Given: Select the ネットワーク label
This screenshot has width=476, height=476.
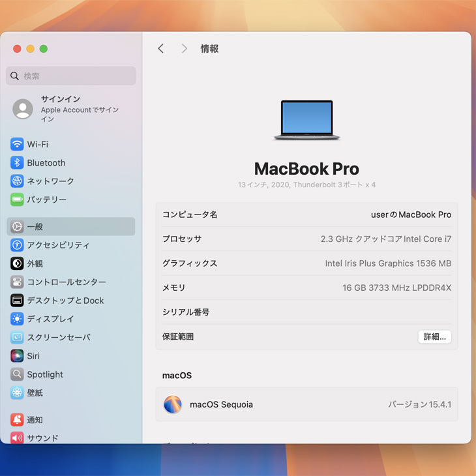Looking at the screenshot, I should click(50, 181).
